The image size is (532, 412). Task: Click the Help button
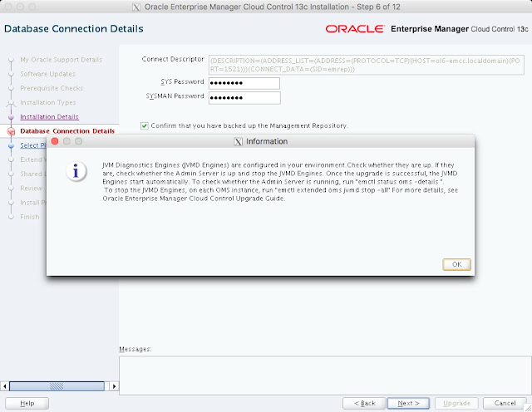27,403
